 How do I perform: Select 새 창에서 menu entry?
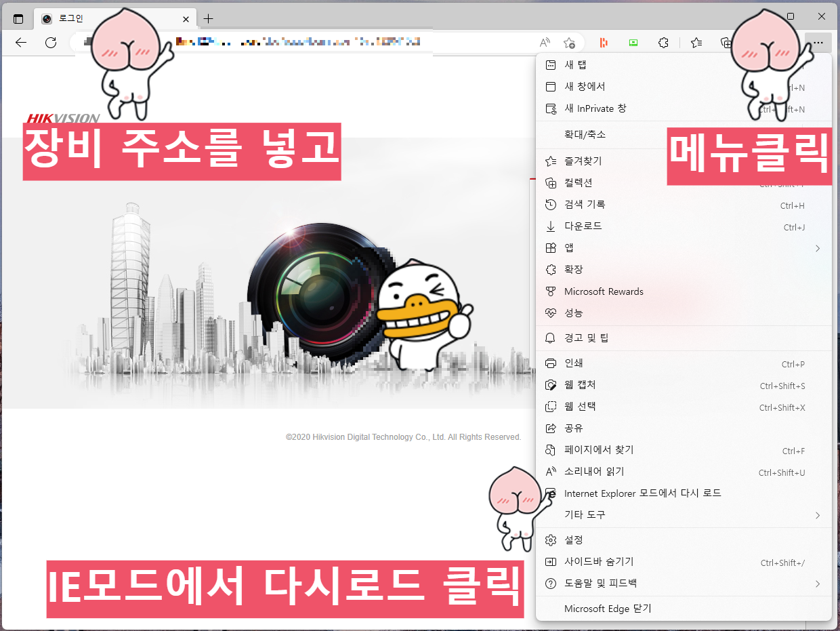click(x=684, y=87)
